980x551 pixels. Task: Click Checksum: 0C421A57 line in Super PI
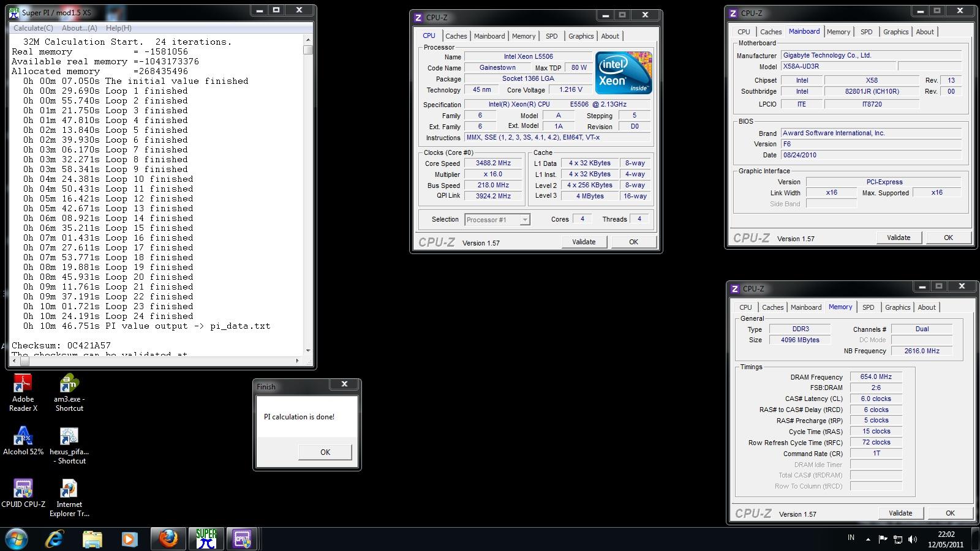pos(61,346)
